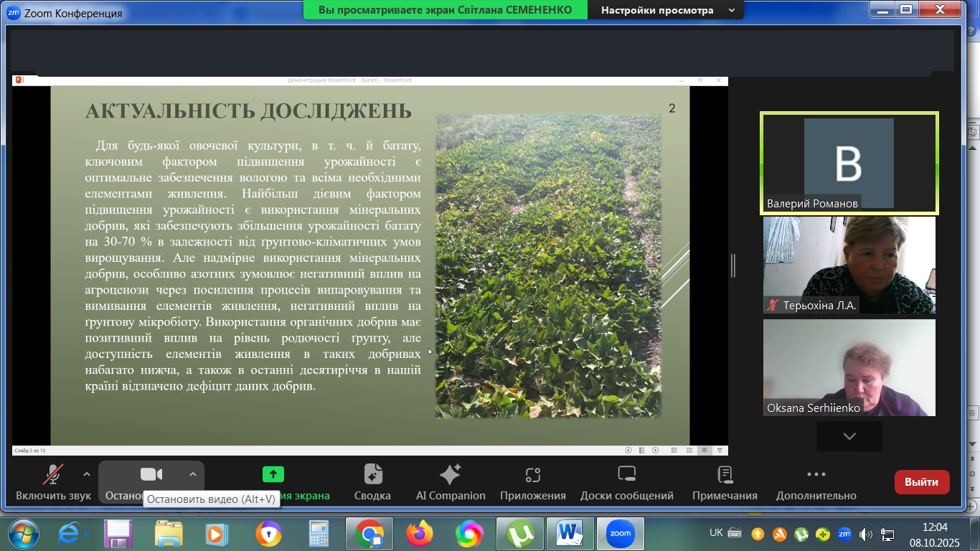Screen dimensions: 980x551
Task: Click the panel divider resize handle
Action: pos(732,265)
